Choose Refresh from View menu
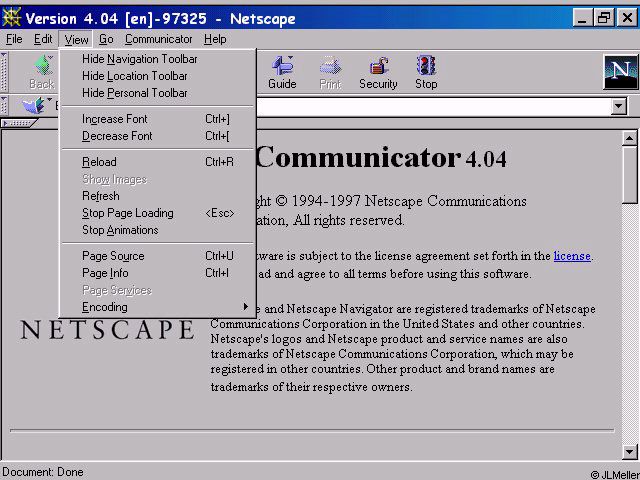 pos(158,196)
